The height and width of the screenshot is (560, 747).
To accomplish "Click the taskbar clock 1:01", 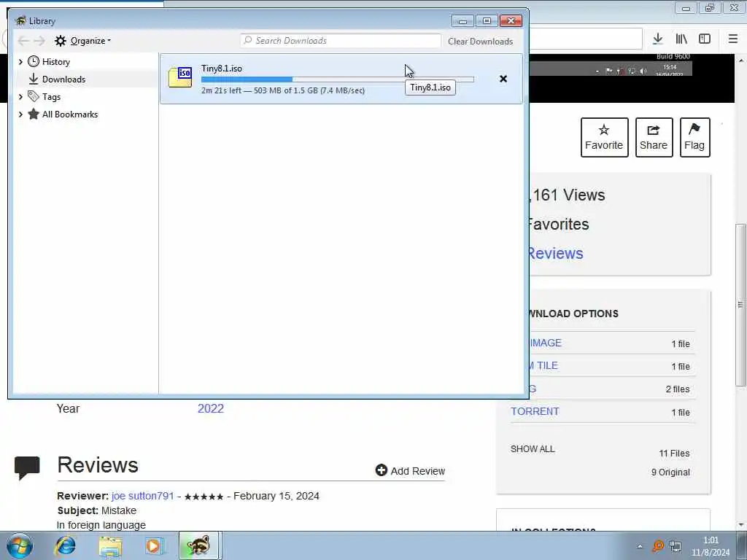I will (711, 540).
